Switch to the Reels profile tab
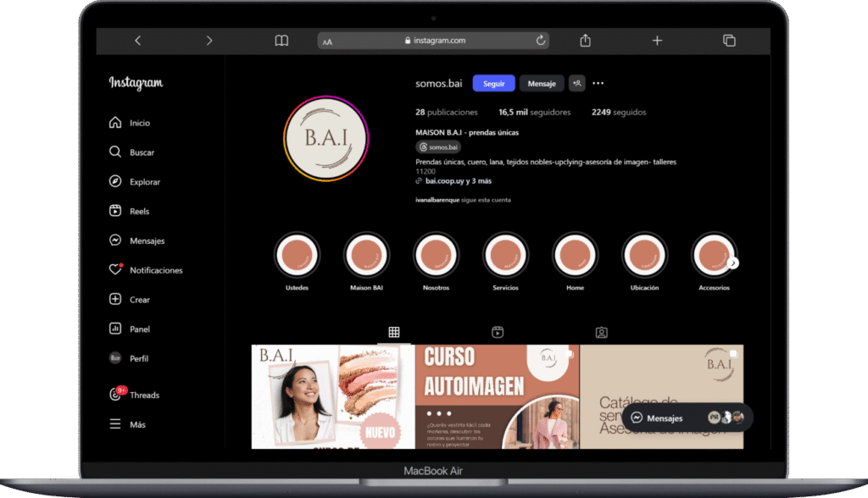 tap(498, 332)
